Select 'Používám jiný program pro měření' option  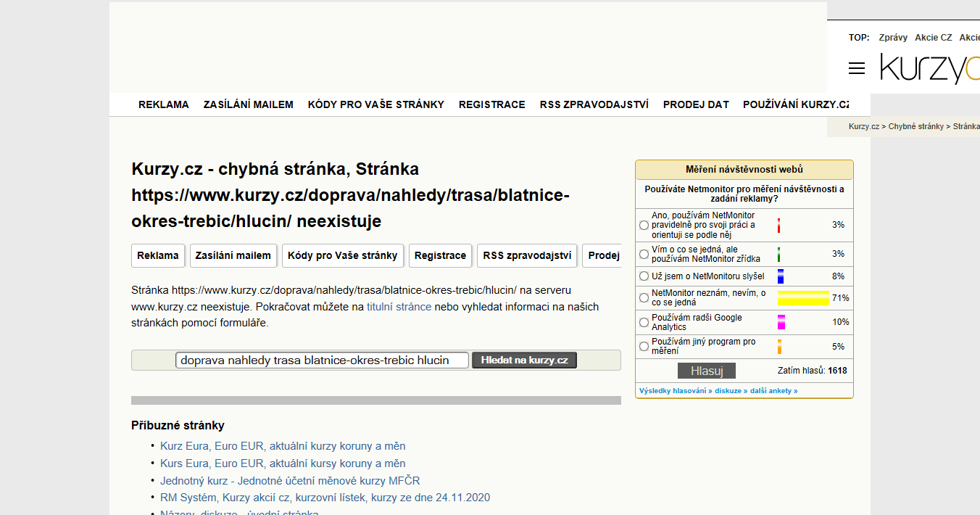click(644, 347)
